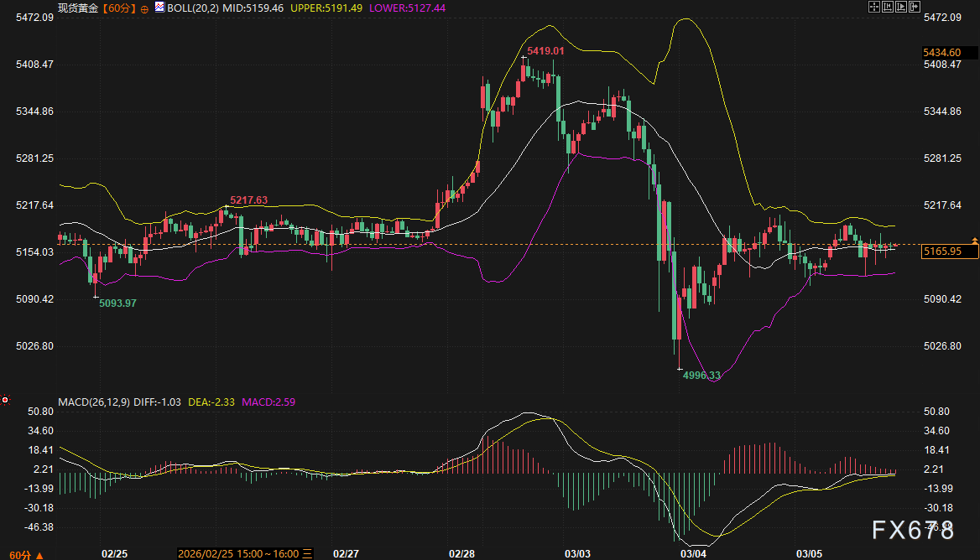The width and height of the screenshot is (980, 560).
Task: Open the 【60分】 period dropdown in title
Action: [120, 8]
